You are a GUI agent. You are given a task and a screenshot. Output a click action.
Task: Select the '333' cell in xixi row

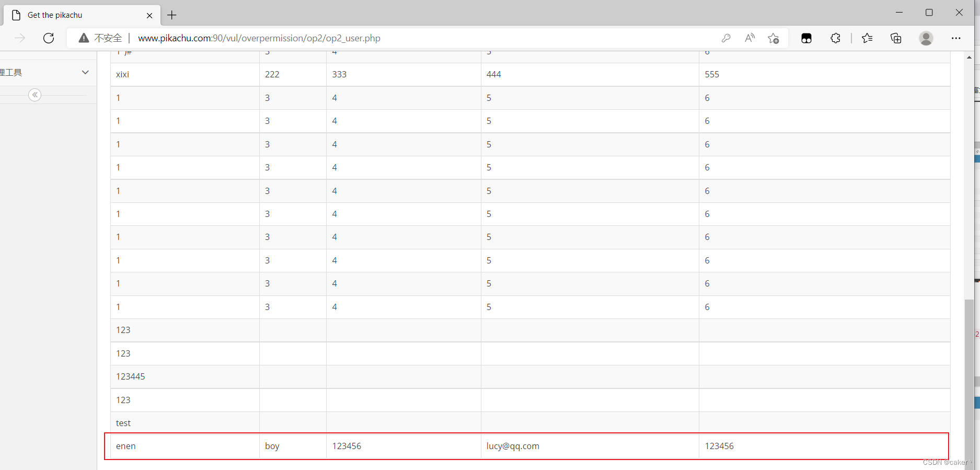[x=403, y=74]
